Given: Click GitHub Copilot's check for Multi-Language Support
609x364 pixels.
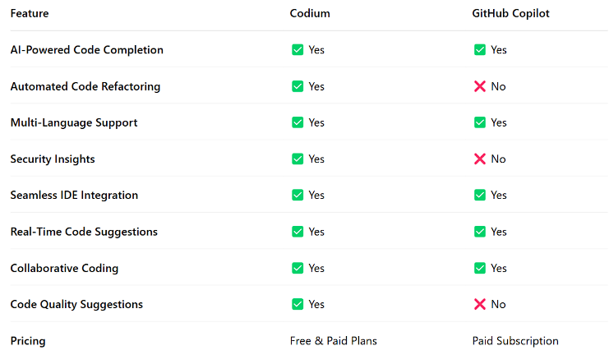Looking at the screenshot, I should tap(480, 122).
